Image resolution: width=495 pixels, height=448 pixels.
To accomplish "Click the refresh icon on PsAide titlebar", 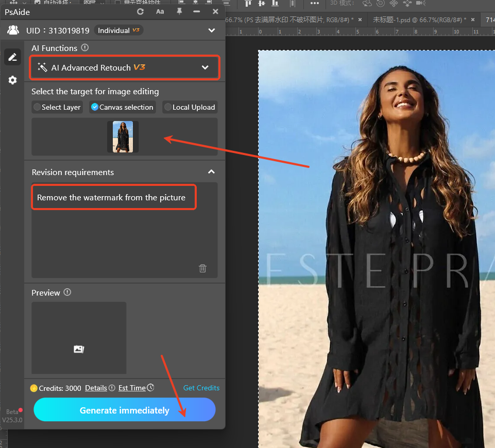I will 140,11.
